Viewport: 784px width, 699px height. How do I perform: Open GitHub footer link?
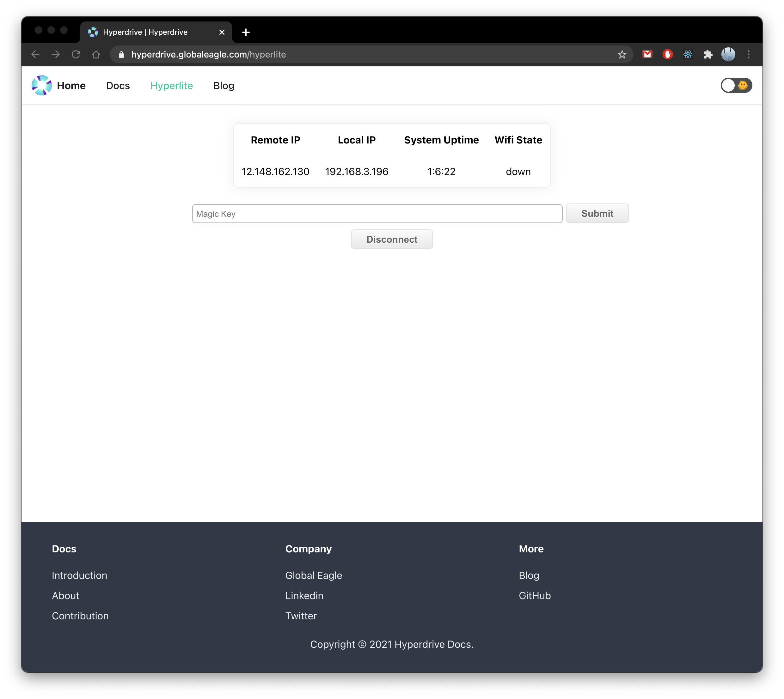pyautogui.click(x=534, y=596)
